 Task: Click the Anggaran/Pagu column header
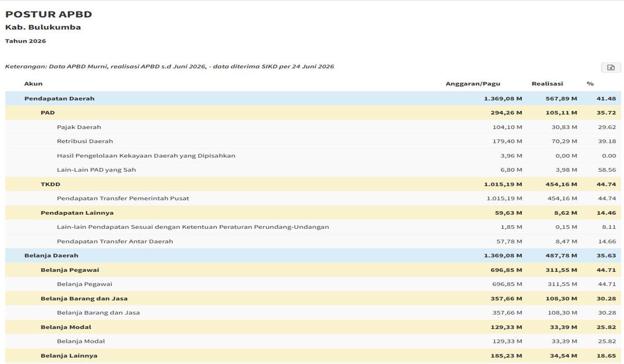(473, 84)
